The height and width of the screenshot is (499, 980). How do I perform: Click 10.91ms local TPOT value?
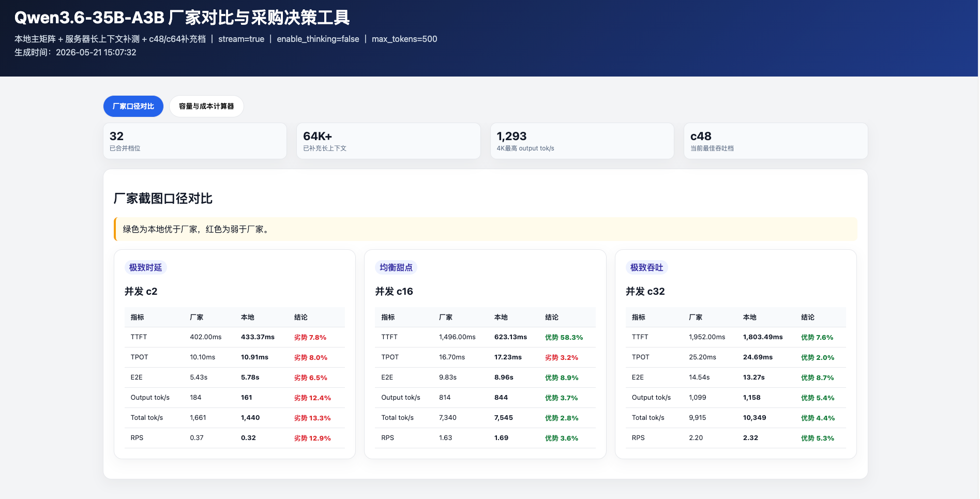[254, 357]
